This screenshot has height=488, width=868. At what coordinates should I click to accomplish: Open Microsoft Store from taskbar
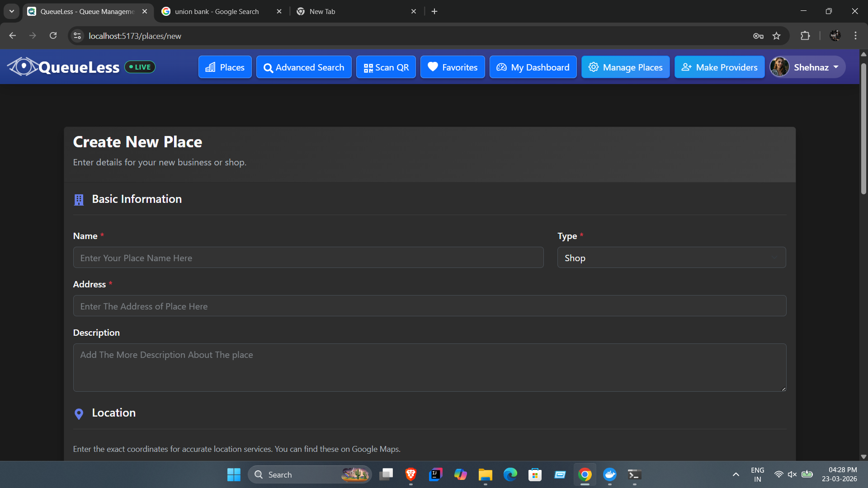pos(535,474)
